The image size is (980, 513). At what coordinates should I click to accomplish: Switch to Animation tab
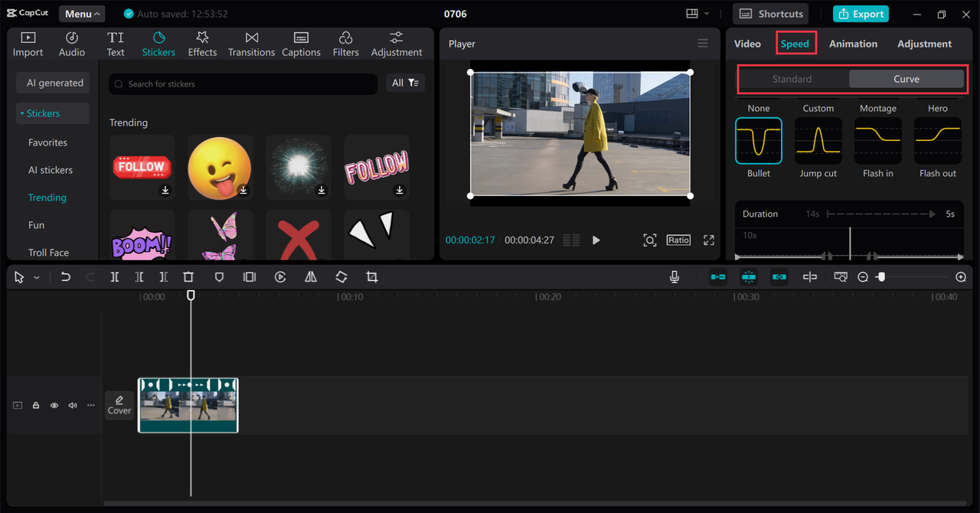853,44
